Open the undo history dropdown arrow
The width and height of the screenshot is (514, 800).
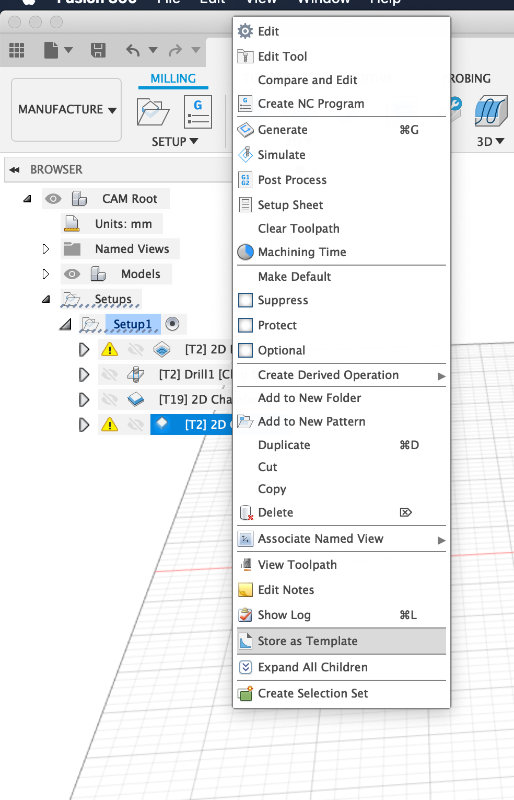[x=153, y=50]
